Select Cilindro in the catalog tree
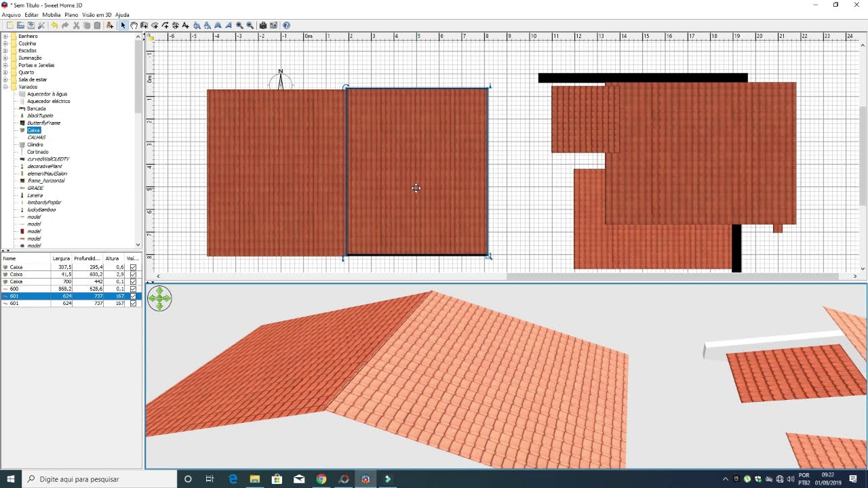This screenshot has height=488, width=868. [35, 144]
